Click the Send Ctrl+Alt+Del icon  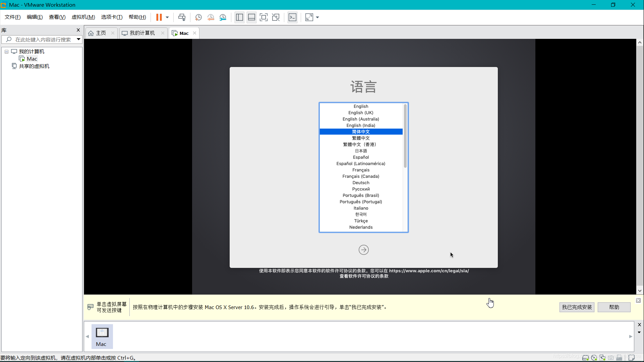click(182, 17)
